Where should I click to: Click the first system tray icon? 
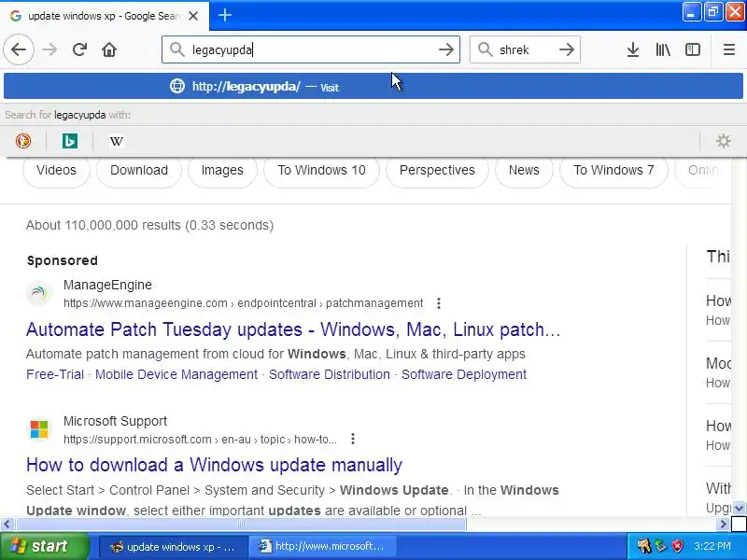644,546
